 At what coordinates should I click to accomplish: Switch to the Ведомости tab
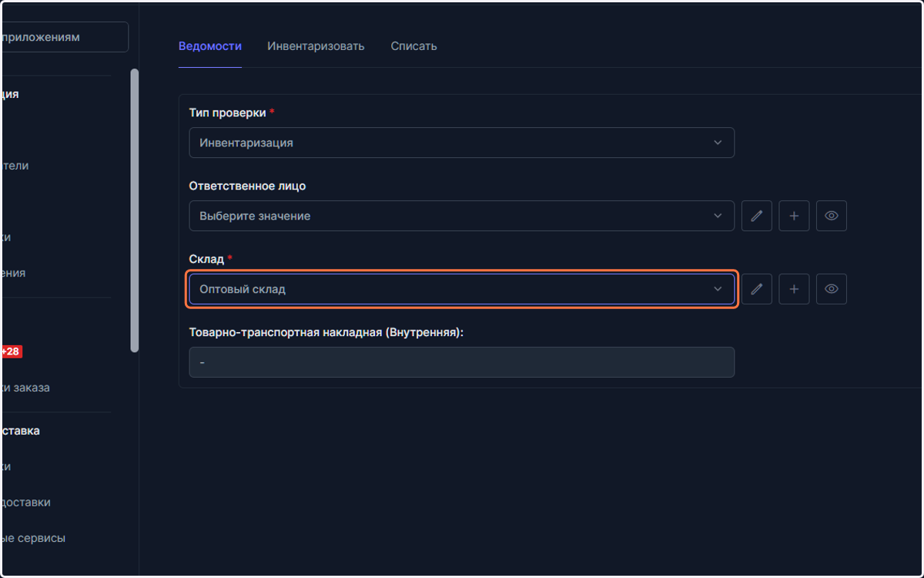click(x=210, y=46)
